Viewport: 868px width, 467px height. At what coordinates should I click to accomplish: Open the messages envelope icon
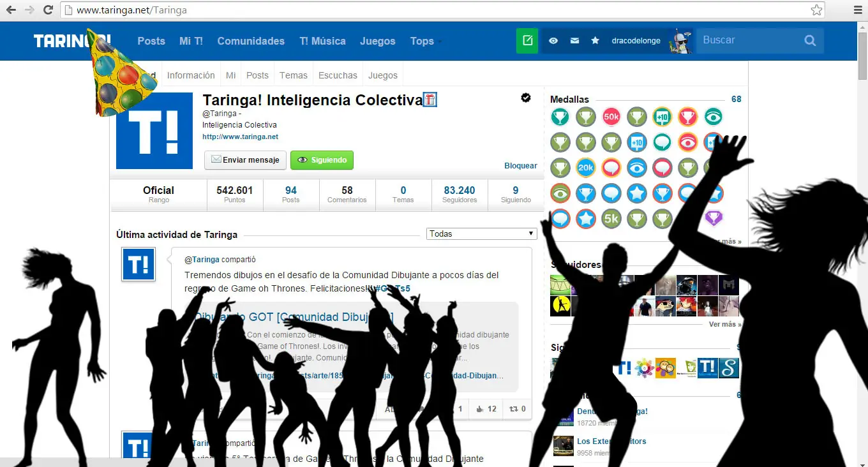(574, 41)
